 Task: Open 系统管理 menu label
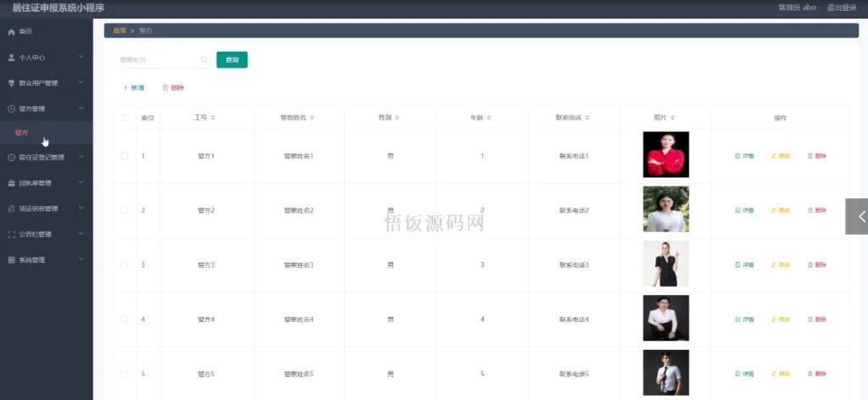[x=32, y=260]
